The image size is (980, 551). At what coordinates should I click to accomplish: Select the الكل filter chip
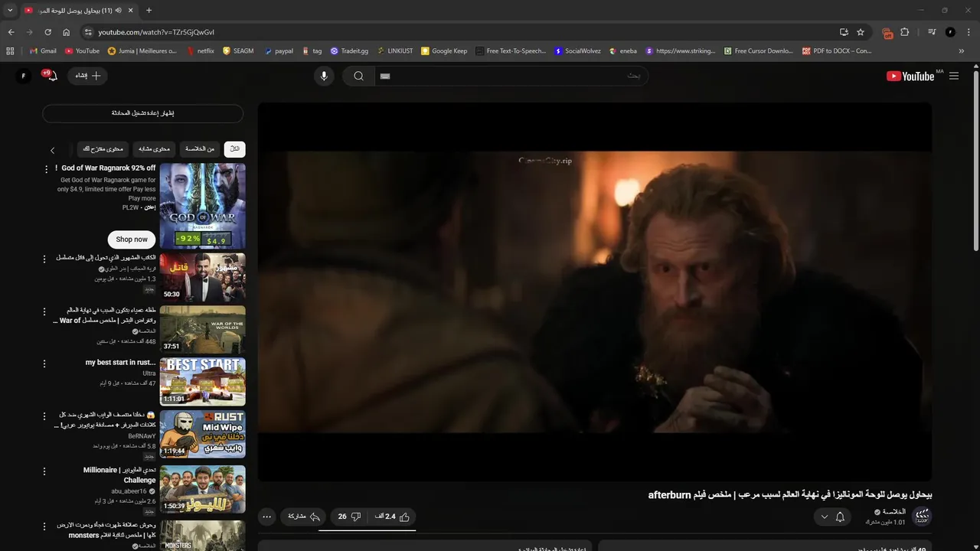[x=235, y=148]
